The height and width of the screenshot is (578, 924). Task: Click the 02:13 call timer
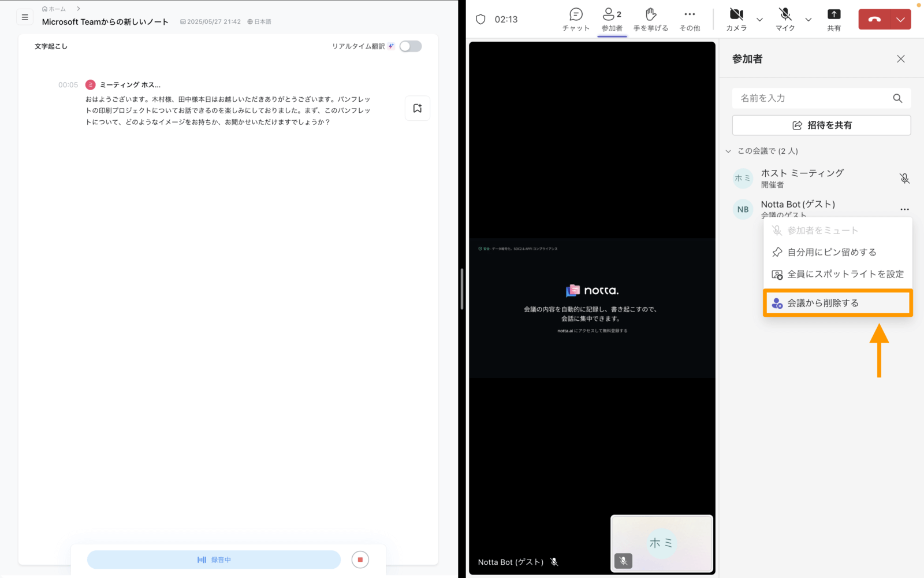[x=506, y=19]
